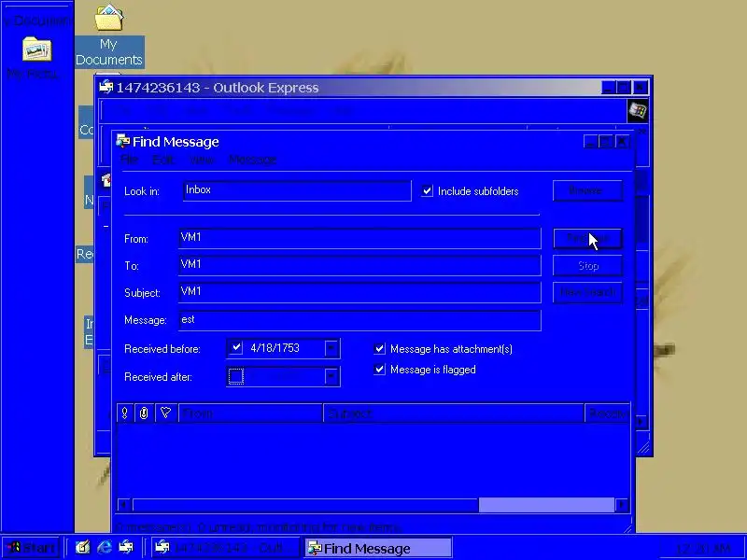The width and height of the screenshot is (747, 560).
Task: Click the taskbar clock
Action: (x=703, y=548)
